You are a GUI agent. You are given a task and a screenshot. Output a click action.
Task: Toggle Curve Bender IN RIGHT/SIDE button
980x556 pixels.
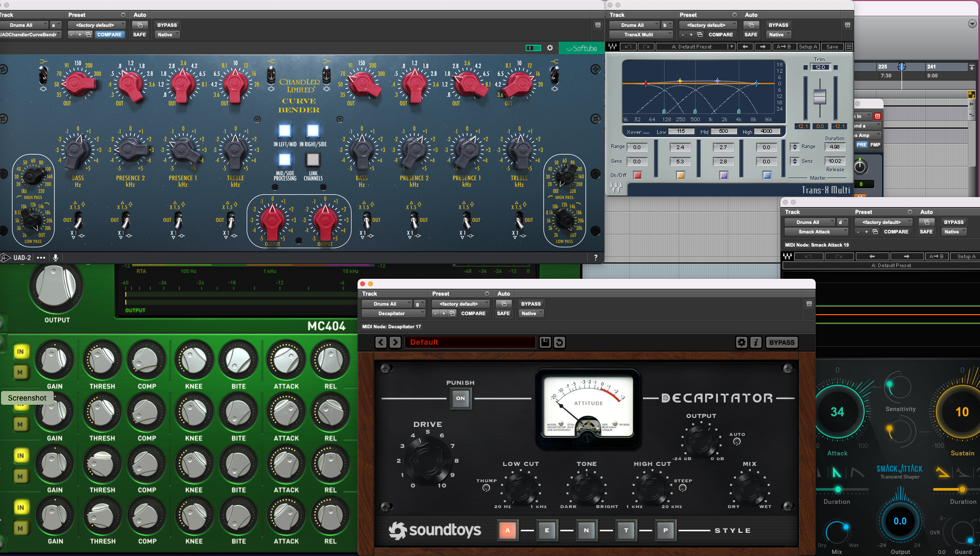pyautogui.click(x=313, y=130)
